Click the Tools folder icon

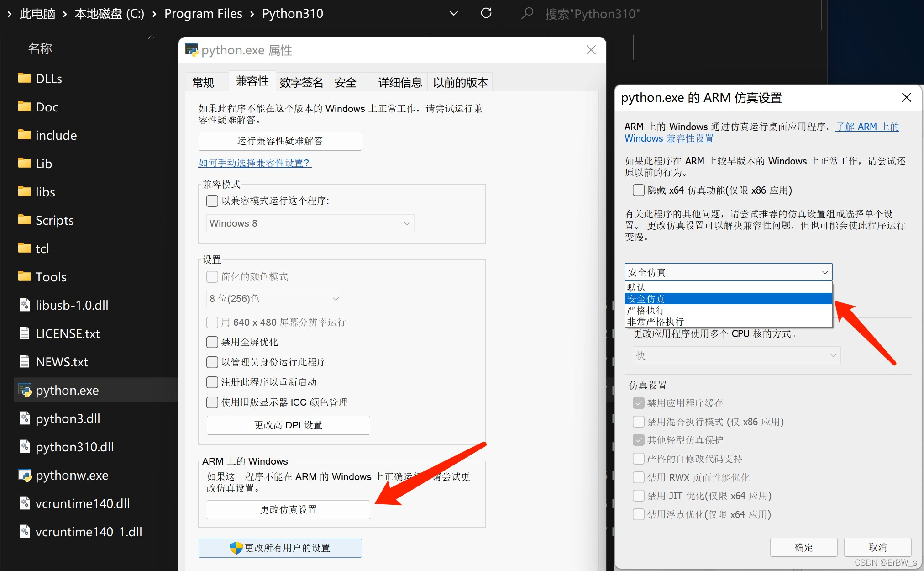(x=23, y=276)
